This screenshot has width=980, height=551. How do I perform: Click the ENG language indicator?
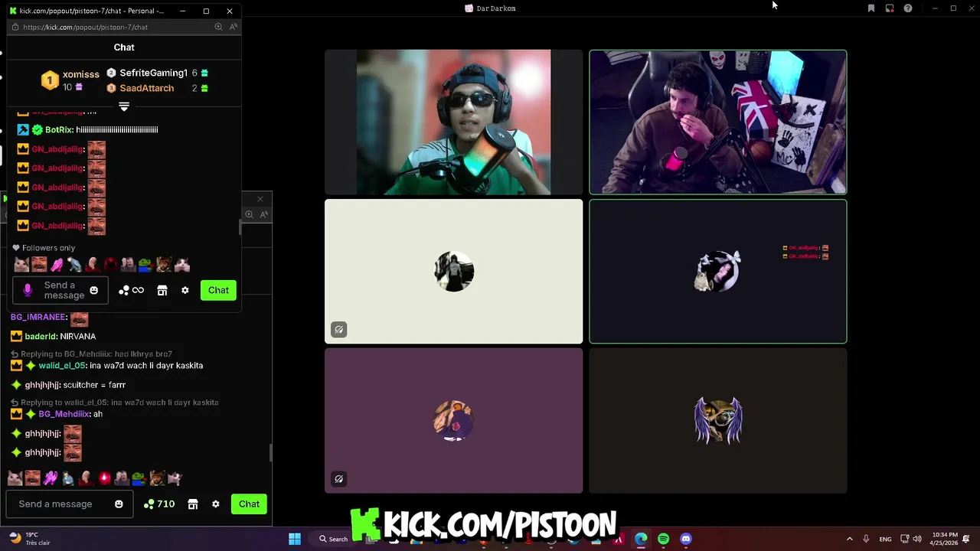[885, 539]
